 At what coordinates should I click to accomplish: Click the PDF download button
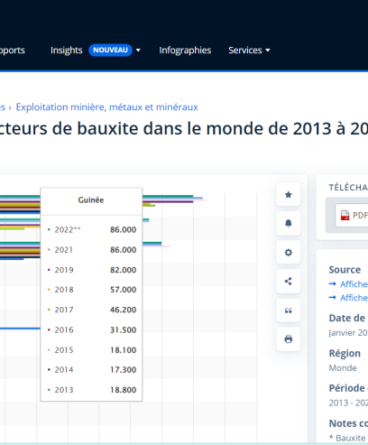351,215
